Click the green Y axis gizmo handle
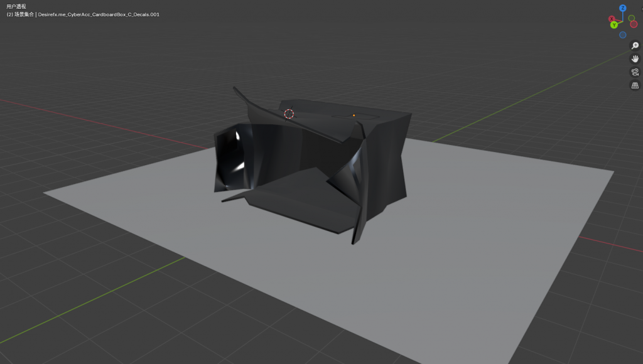The height and width of the screenshot is (364, 643). click(x=614, y=25)
